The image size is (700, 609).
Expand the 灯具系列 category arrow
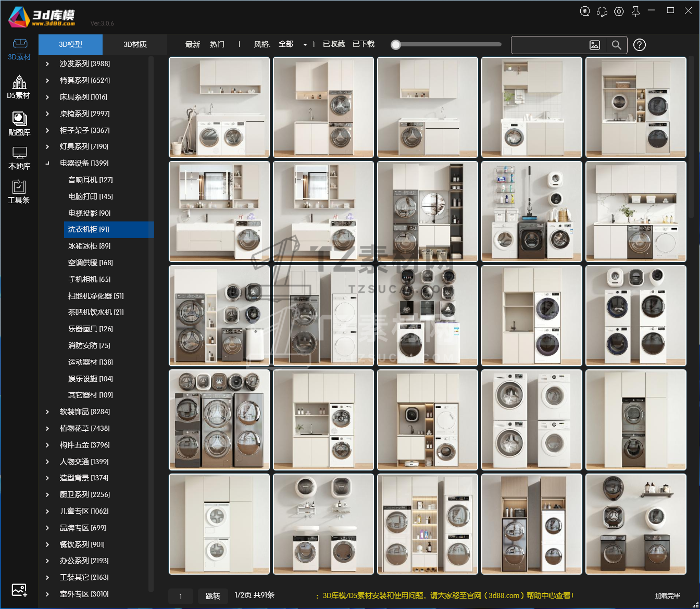coord(47,146)
